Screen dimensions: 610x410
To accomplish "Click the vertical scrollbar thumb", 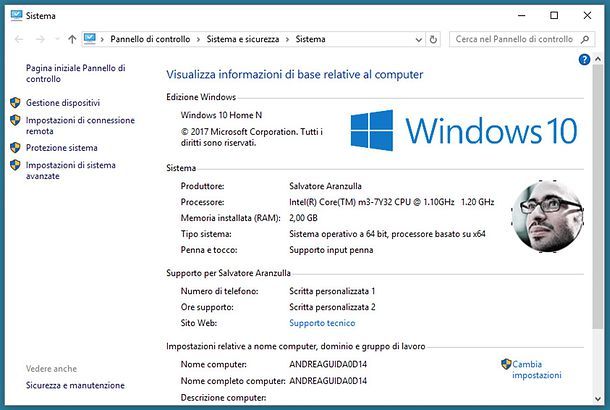I will [598, 196].
